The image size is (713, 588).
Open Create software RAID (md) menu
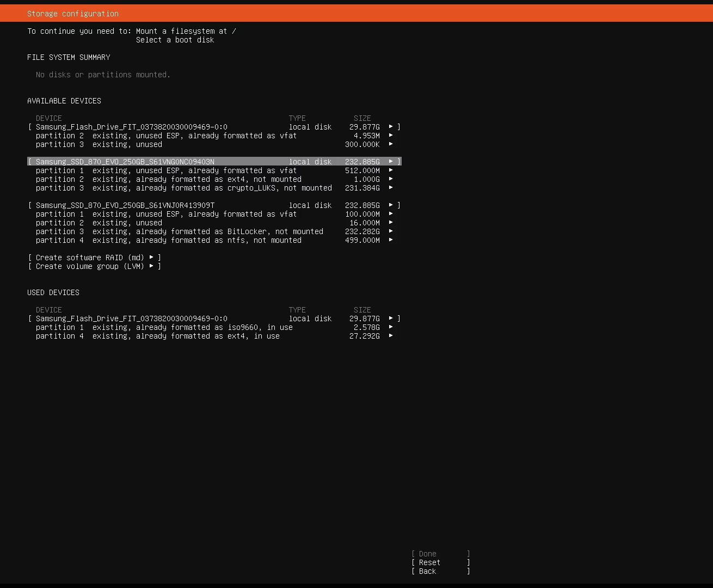(x=95, y=258)
